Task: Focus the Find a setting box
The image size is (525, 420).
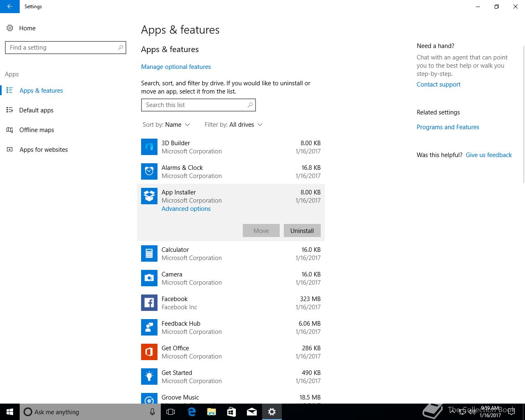Action: click(x=66, y=48)
